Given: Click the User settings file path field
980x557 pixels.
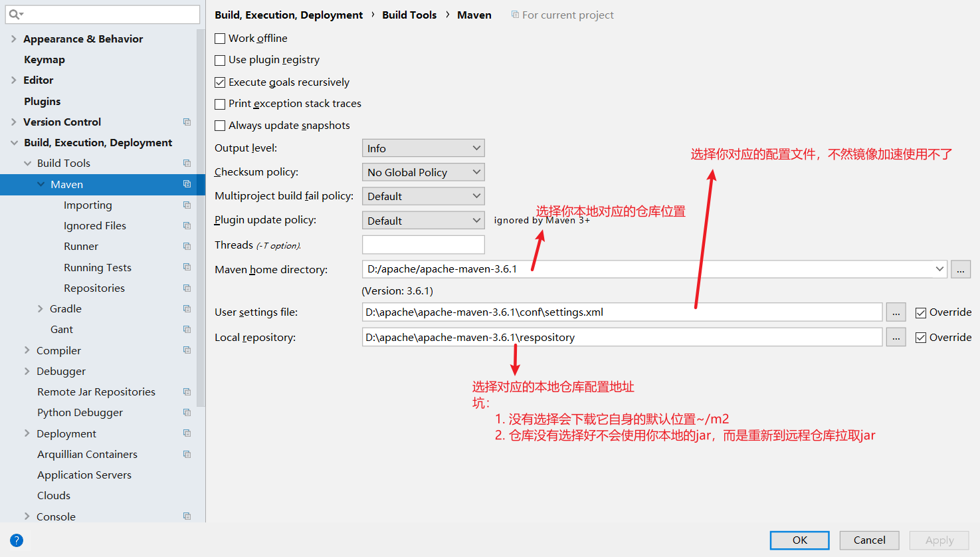Looking at the screenshot, I should 622,312.
